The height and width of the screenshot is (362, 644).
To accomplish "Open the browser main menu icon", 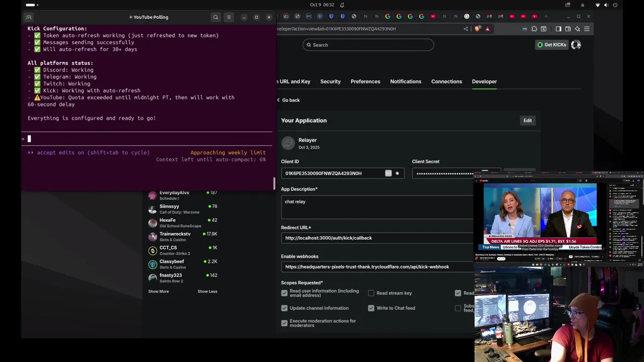I will pos(587,29).
